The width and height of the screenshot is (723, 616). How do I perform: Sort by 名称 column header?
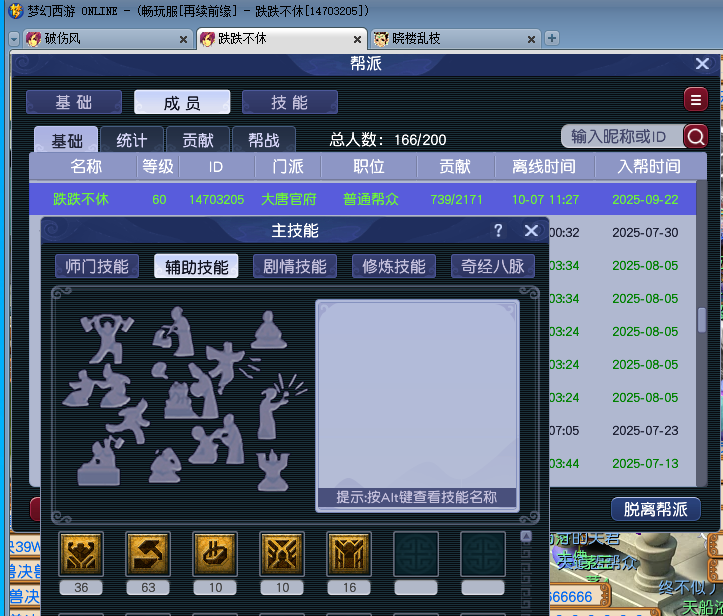pos(85,166)
